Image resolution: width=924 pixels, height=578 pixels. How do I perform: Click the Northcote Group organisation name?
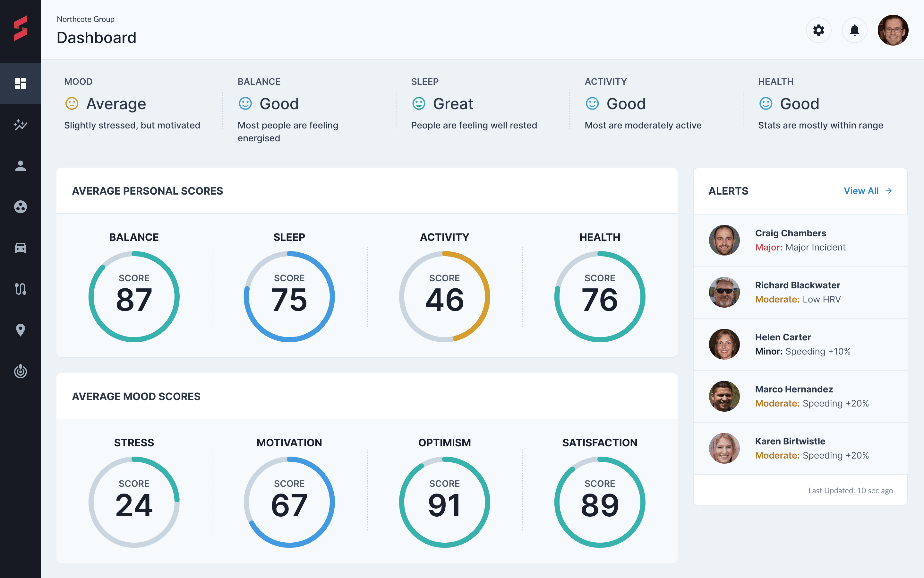(x=86, y=19)
